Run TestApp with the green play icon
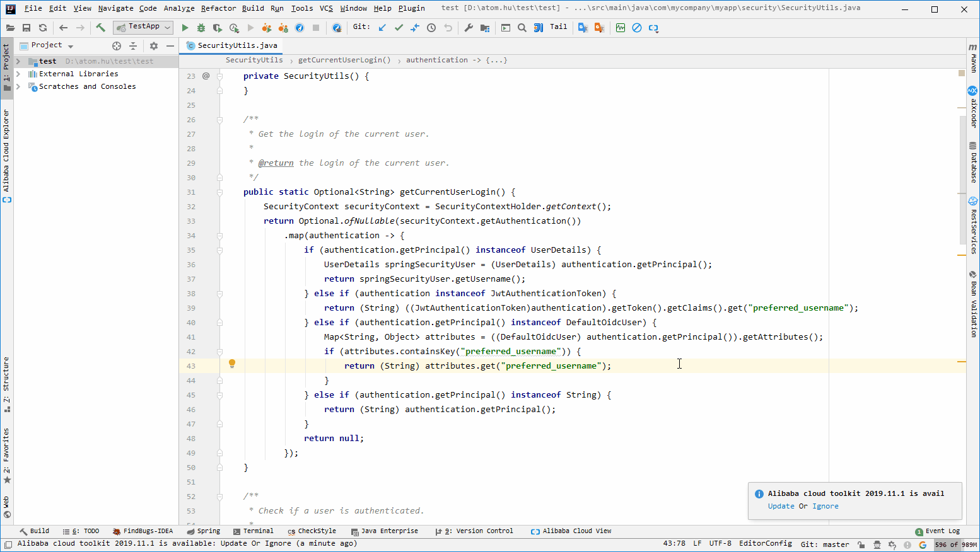The height and width of the screenshot is (552, 980). (185, 28)
